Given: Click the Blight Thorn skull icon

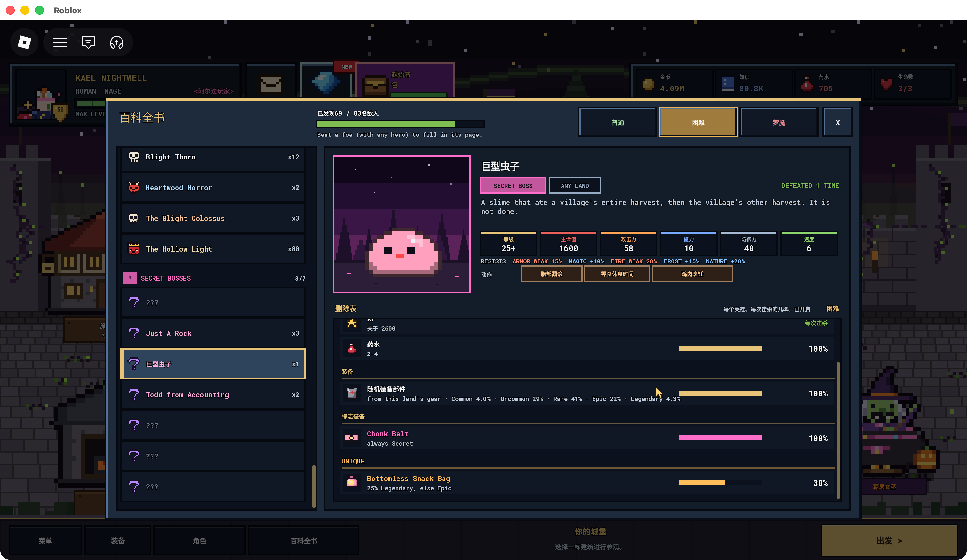Looking at the screenshot, I should (x=134, y=157).
